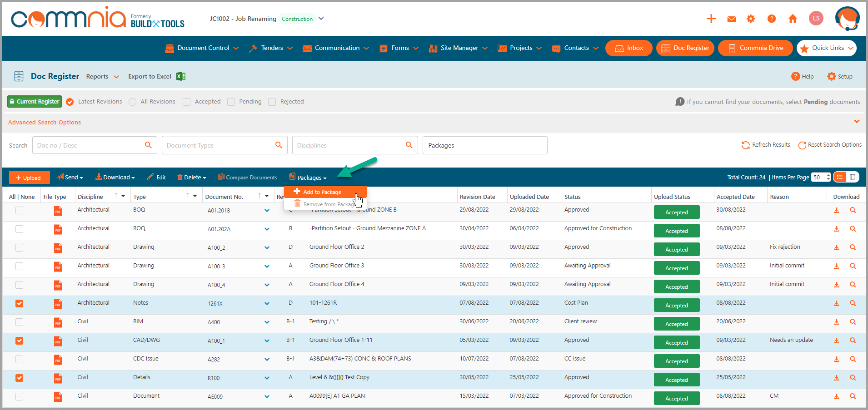Viewport: 868px width, 410px height.
Task: Open the Inbox from the navigation bar
Action: (x=629, y=48)
